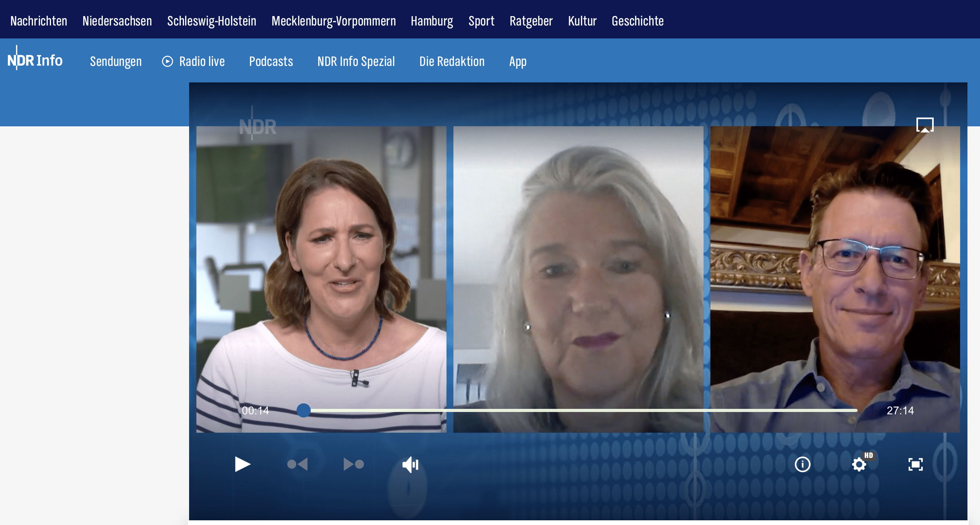The width and height of the screenshot is (980, 525).
Task: Click the total duration 27:14
Action: pyautogui.click(x=900, y=410)
